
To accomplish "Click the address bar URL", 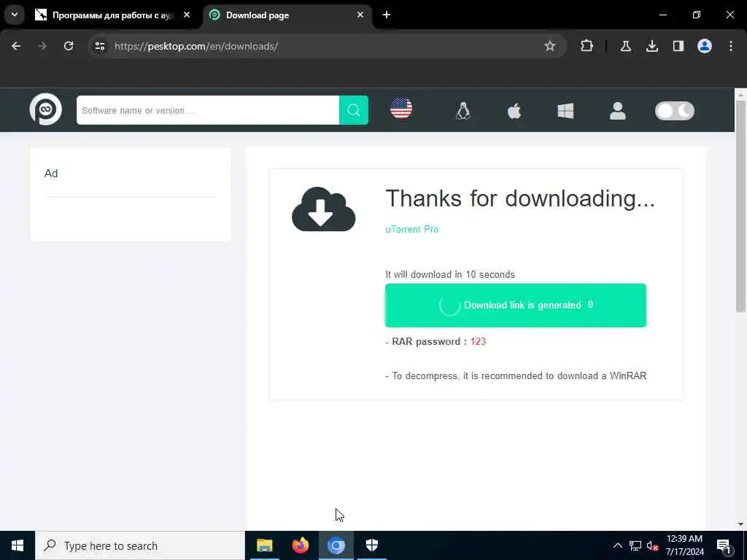I will (196, 46).
